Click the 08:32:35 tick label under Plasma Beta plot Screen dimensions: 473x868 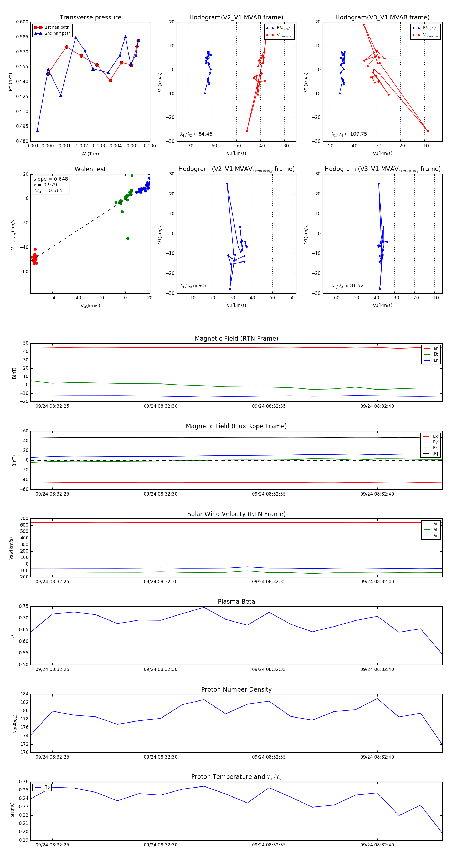pyautogui.click(x=269, y=669)
